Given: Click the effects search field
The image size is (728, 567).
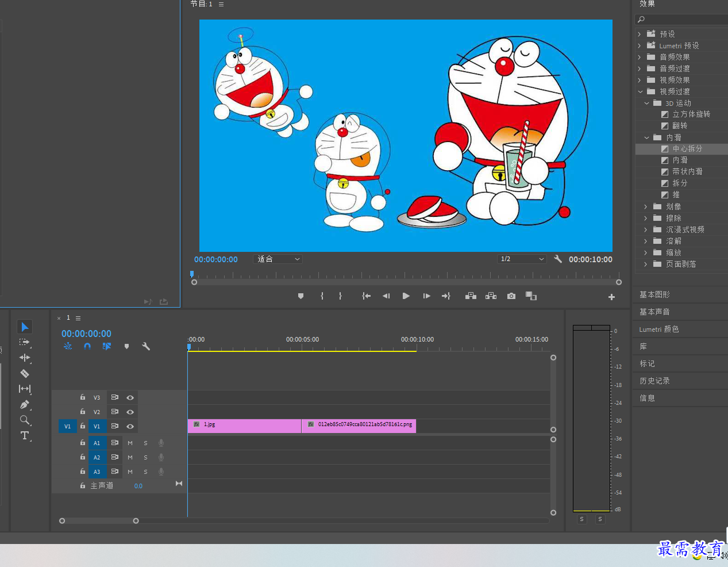Looking at the screenshot, I should 681,20.
